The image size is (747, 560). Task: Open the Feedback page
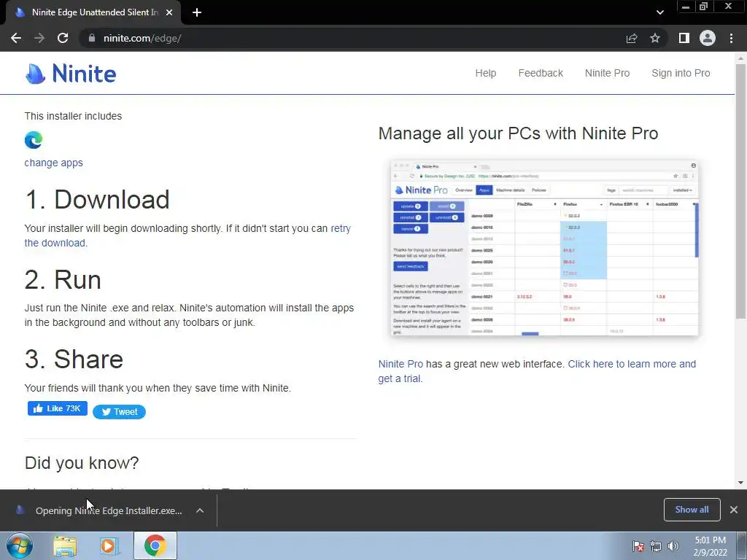[x=541, y=73]
